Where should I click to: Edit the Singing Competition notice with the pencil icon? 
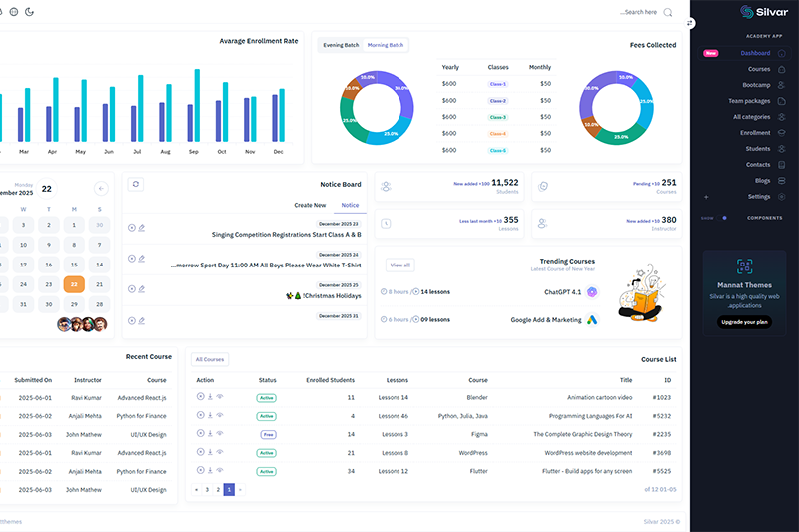(x=142, y=228)
